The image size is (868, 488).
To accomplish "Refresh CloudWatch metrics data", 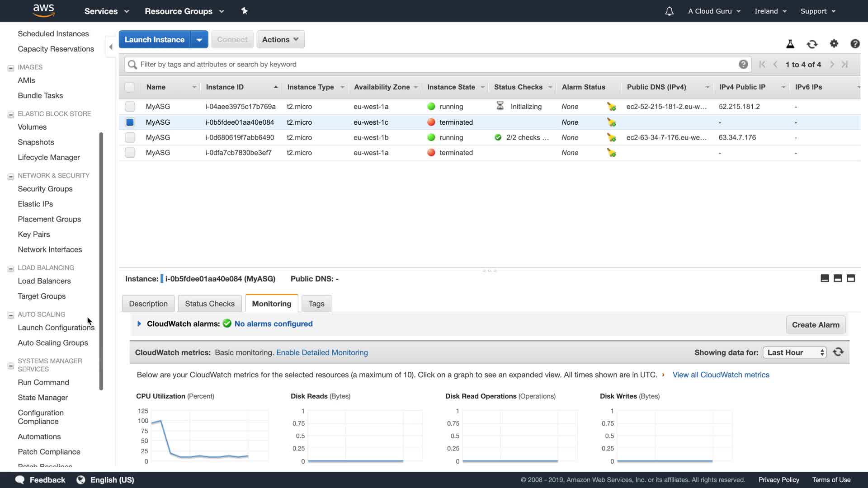I will pos(838,352).
